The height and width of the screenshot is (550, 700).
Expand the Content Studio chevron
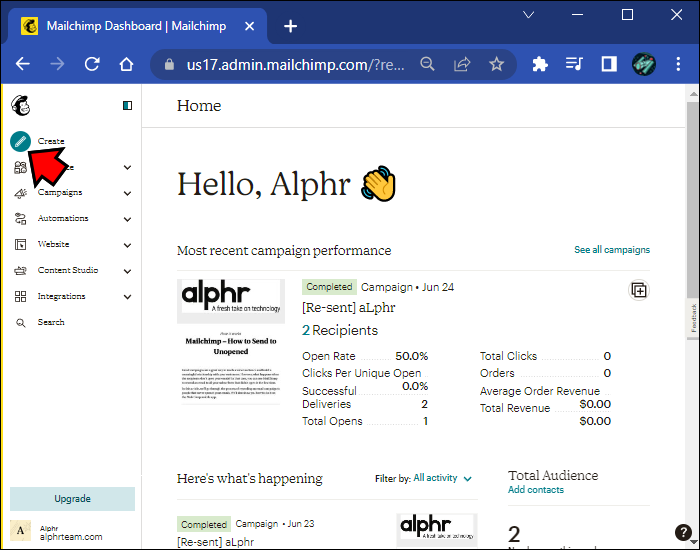point(127,271)
